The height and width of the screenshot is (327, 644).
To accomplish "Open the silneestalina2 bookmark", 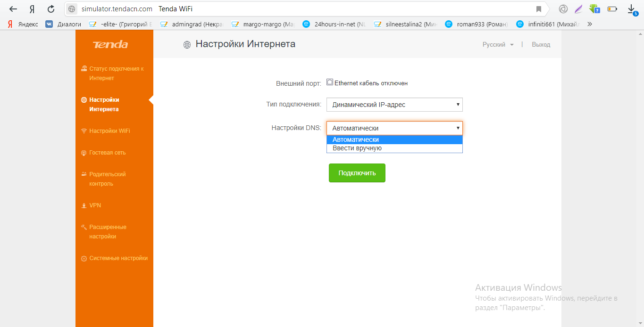I will (x=405, y=24).
